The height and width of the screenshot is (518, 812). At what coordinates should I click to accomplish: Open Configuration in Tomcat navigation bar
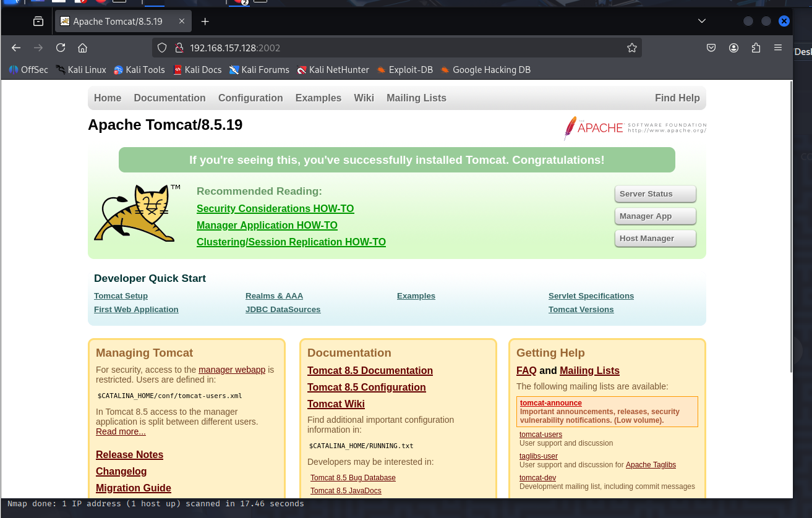coord(250,98)
